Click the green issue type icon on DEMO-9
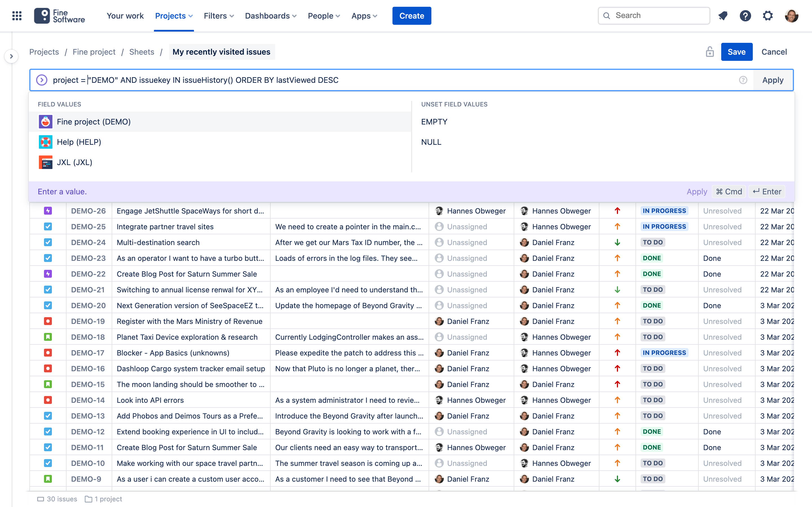 pyautogui.click(x=48, y=479)
